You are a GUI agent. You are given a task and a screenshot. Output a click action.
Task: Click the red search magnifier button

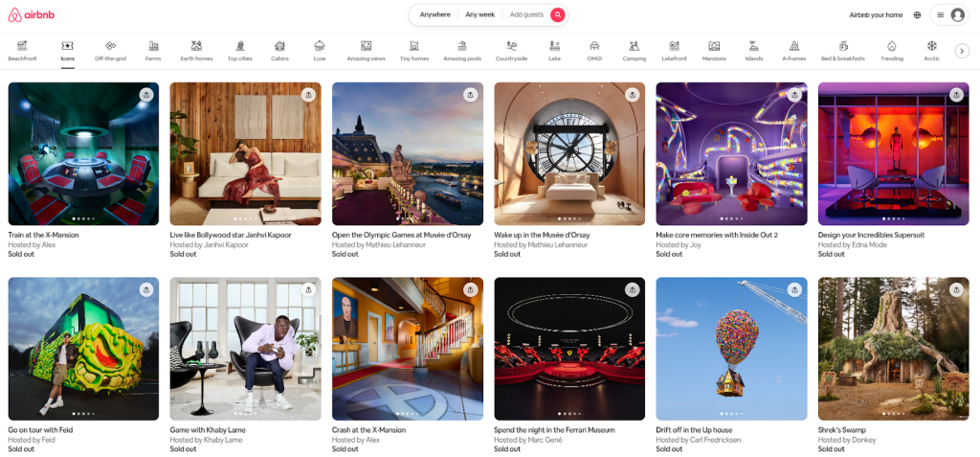pos(557,15)
